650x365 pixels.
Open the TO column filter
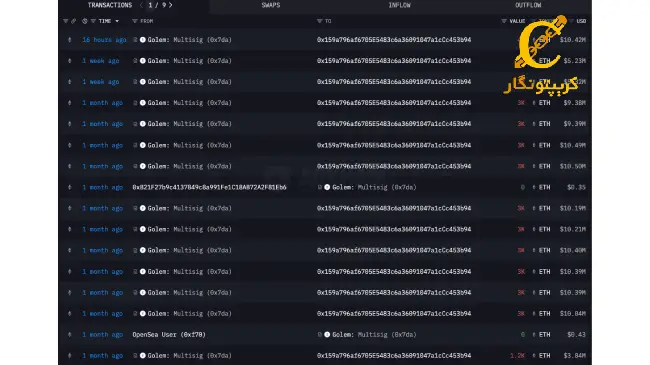point(319,21)
